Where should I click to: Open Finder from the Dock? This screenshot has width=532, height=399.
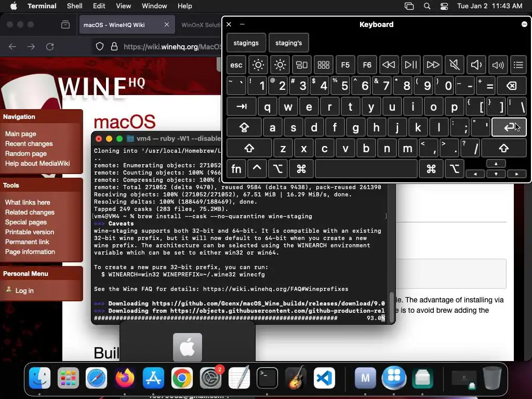coord(39,378)
